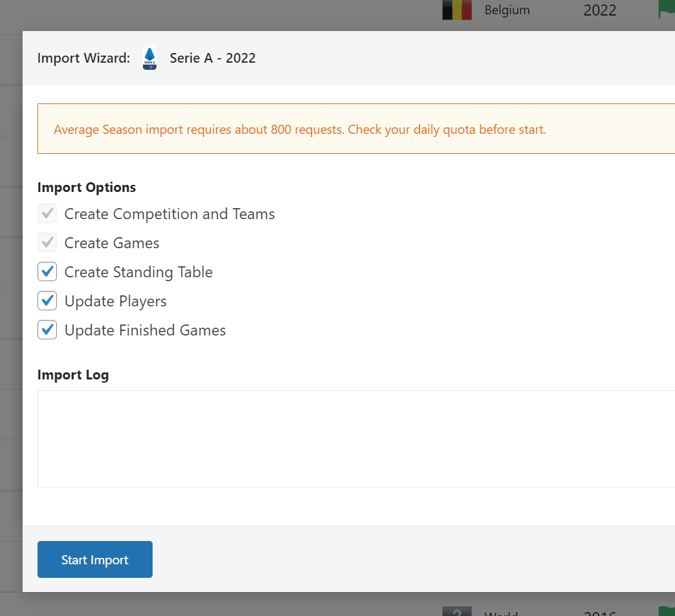Click the Import Wizard label
This screenshot has width=675, height=616.
[83, 58]
